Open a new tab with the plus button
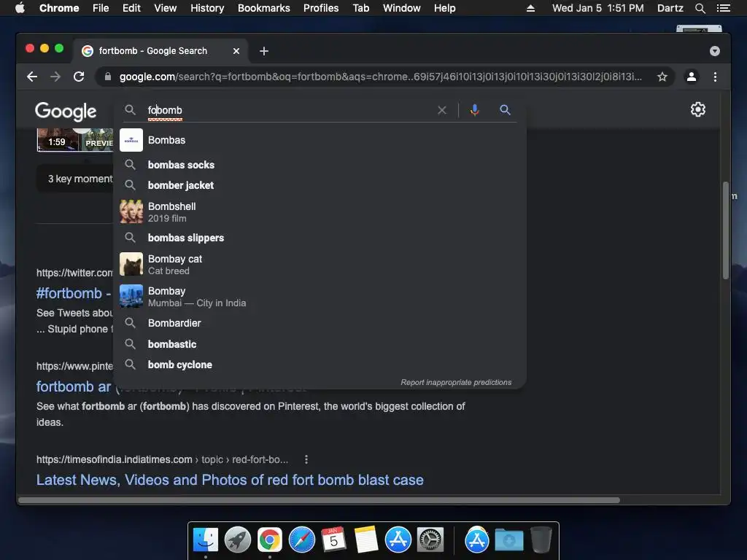The image size is (747, 560). coord(264,51)
